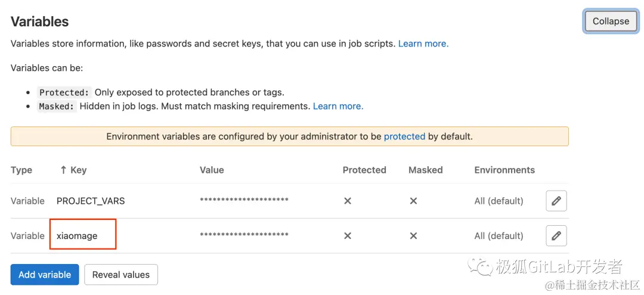Reveal values of hidden variables
Screen dimensions: 644x295
(121, 275)
